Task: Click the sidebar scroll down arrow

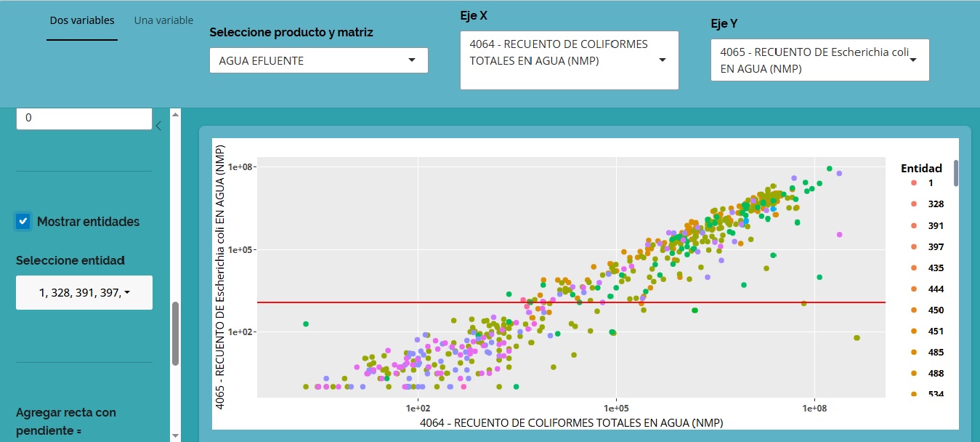Action: pos(174,435)
